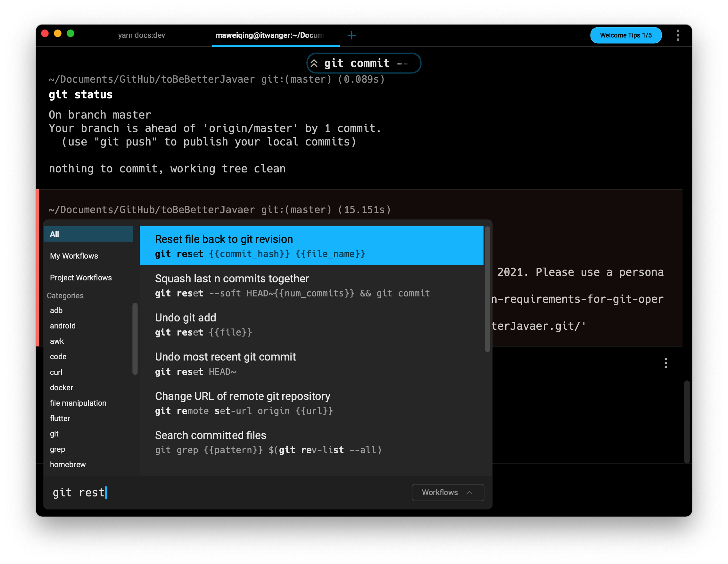
Task: Select My Workflows in sidebar
Action: [x=74, y=256]
